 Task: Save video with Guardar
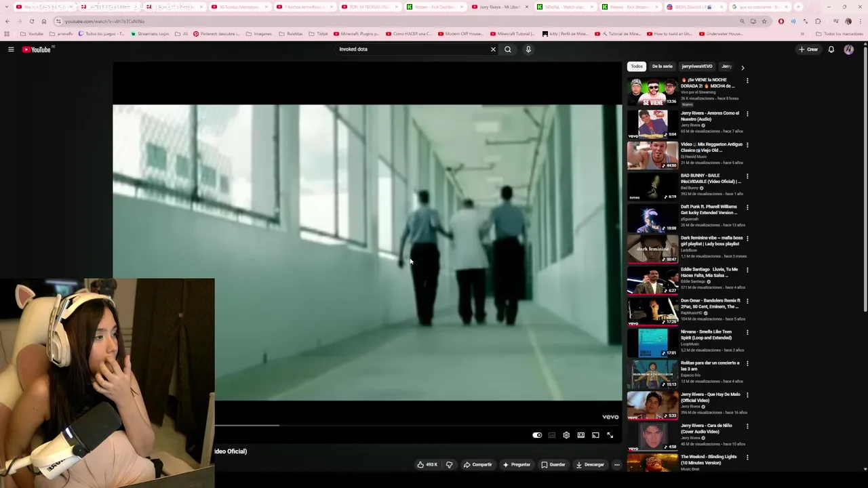point(553,465)
